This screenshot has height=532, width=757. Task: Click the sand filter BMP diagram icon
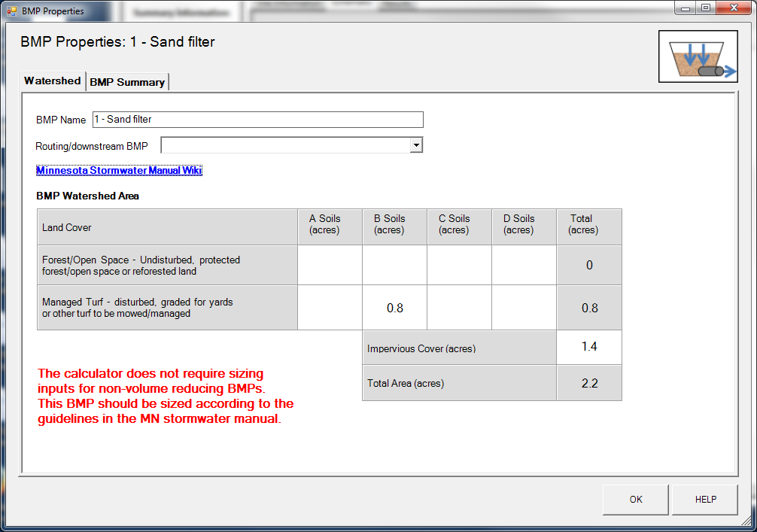pyautogui.click(x=698, y=56)
